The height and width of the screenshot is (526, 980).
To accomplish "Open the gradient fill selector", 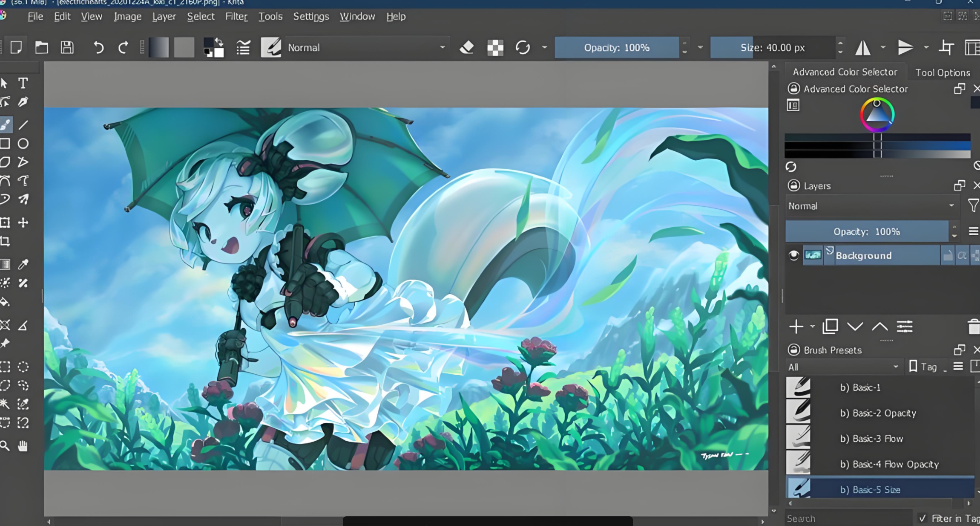I will (x=158, y=47).
